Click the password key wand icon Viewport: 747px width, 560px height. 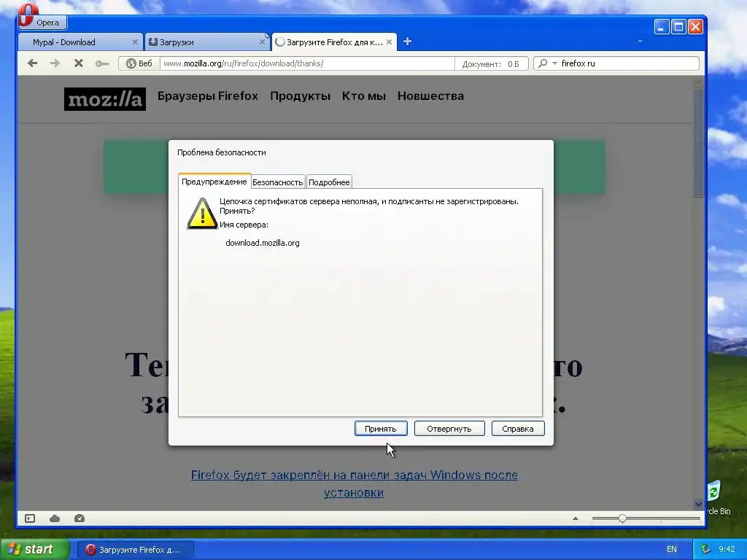pyautogui.click(x=102, y=63)
